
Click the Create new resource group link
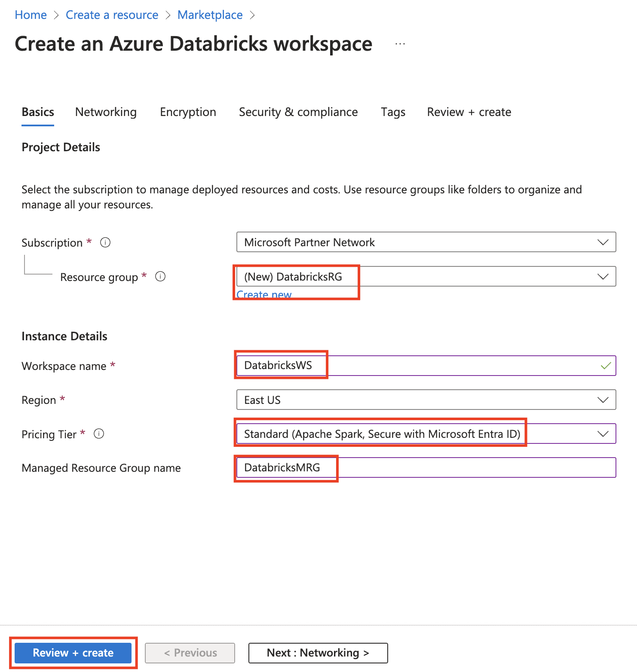pyautogui.click(x=264, y=295)
